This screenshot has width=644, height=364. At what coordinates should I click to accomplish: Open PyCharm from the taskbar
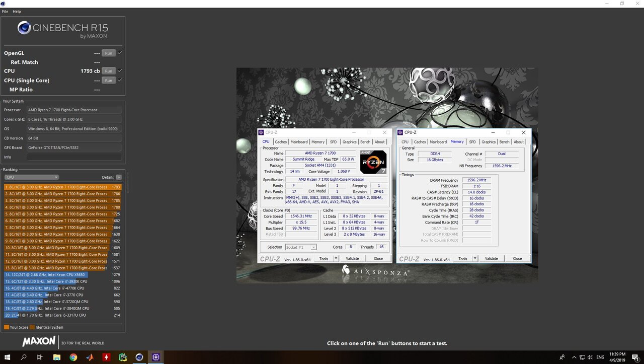[123, 357]
